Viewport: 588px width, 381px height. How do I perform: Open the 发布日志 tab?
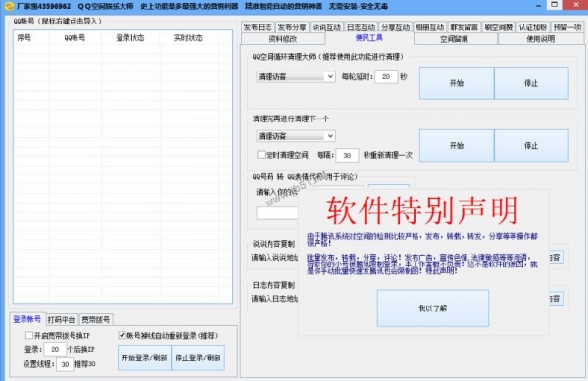click(258, 27)
